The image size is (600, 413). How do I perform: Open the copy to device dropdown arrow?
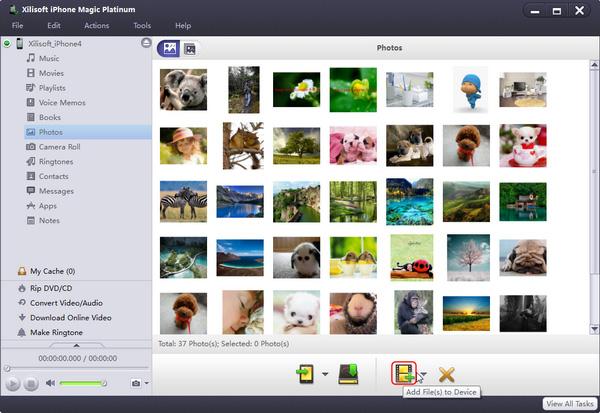click(325, 375)
